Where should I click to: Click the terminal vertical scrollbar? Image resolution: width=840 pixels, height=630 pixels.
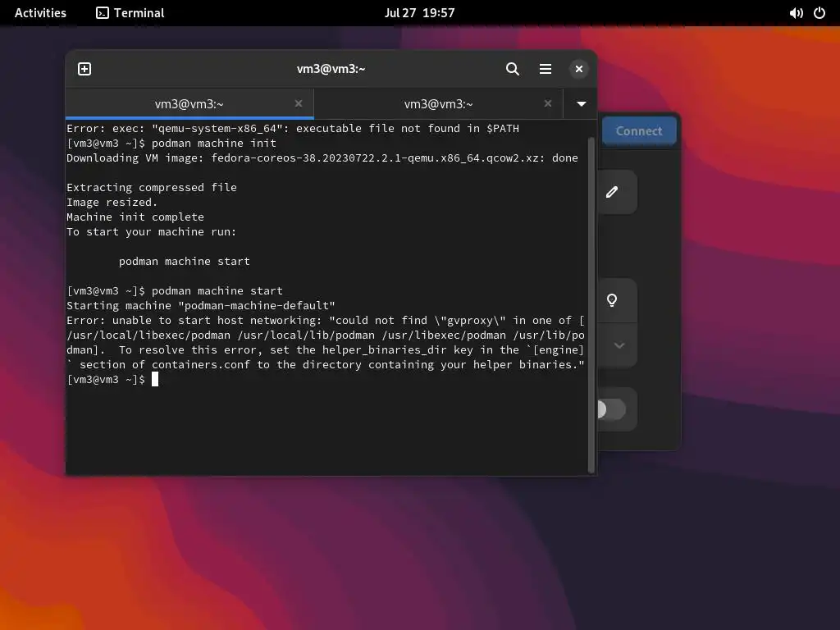591,305
